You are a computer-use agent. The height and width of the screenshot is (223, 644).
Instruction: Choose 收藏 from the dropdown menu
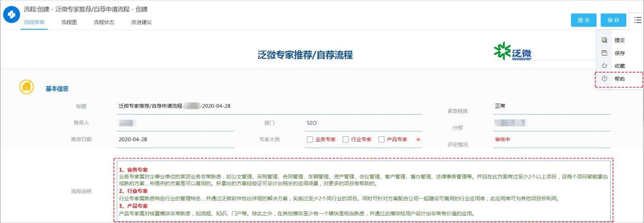[619, 66]
